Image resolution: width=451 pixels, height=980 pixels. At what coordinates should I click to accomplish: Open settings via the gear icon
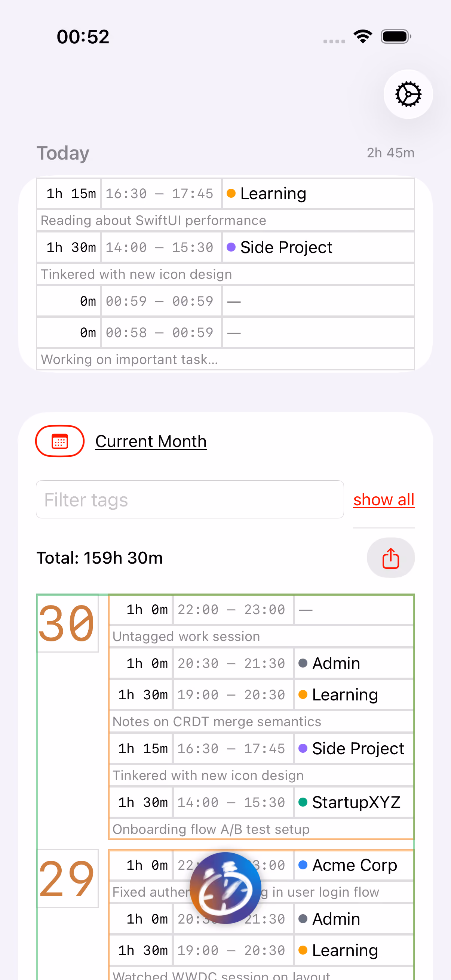(x=408, y=94)
